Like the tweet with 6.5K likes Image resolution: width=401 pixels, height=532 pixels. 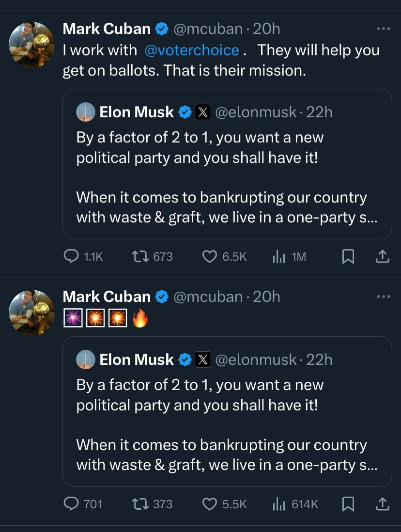209,256
